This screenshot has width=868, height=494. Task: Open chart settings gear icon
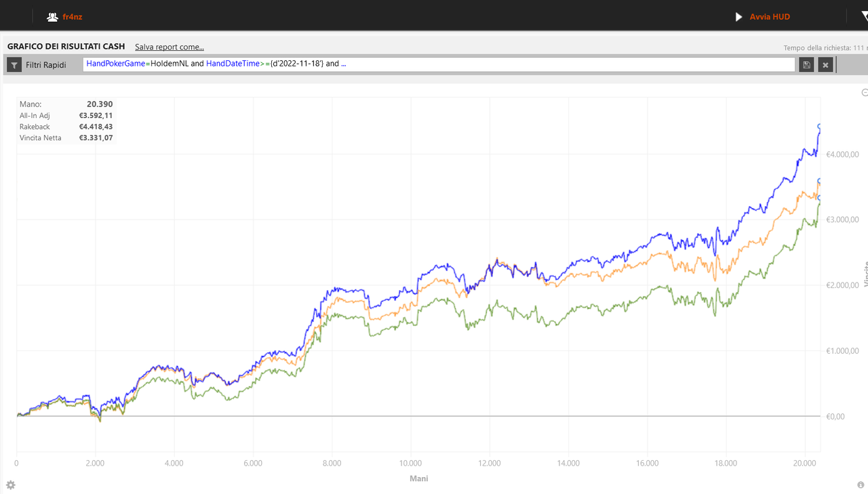click(11, 485)
